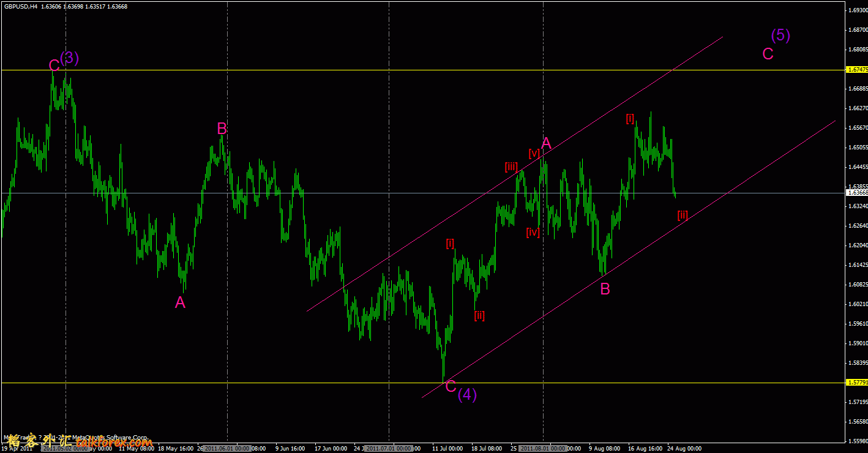Click the pink C label beside (5)

(768, 53)
